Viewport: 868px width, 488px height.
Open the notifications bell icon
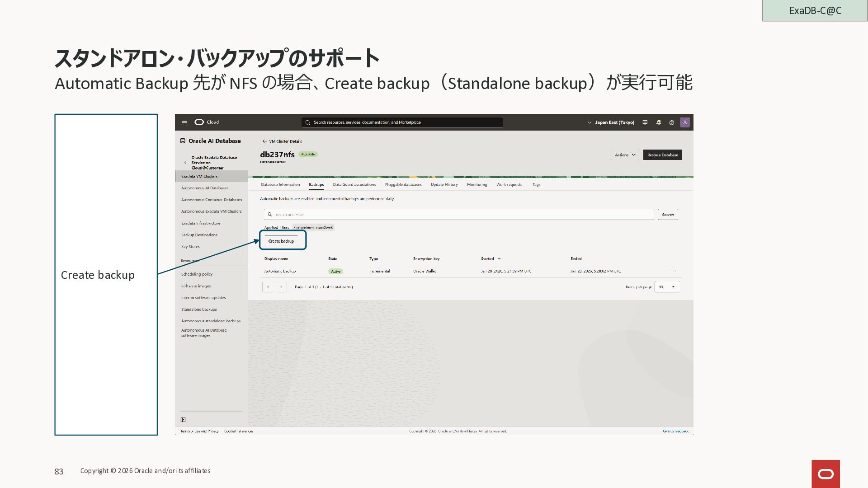click(658, 122)
